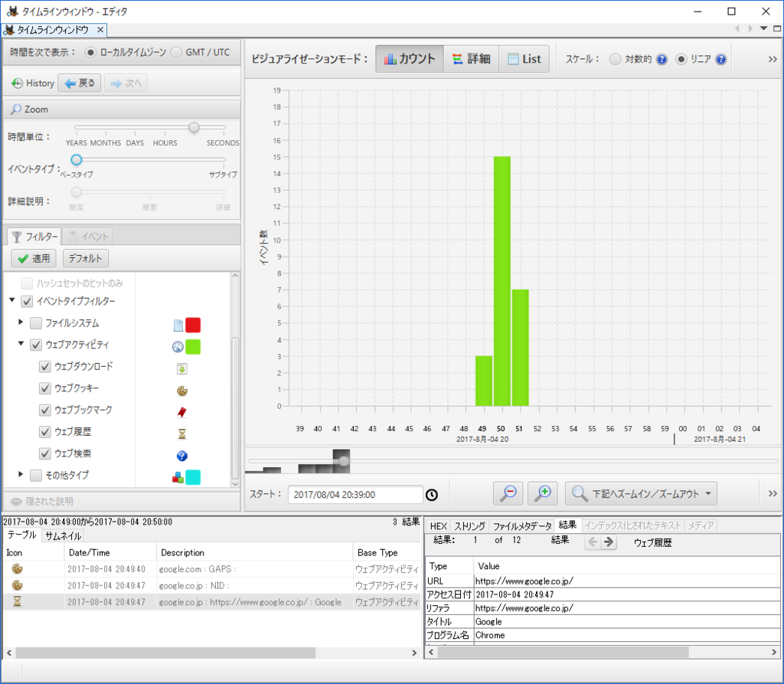Enable ファイルシステム checkbox
This screenshot has width=784, height=684.
[x=36, y=323]
